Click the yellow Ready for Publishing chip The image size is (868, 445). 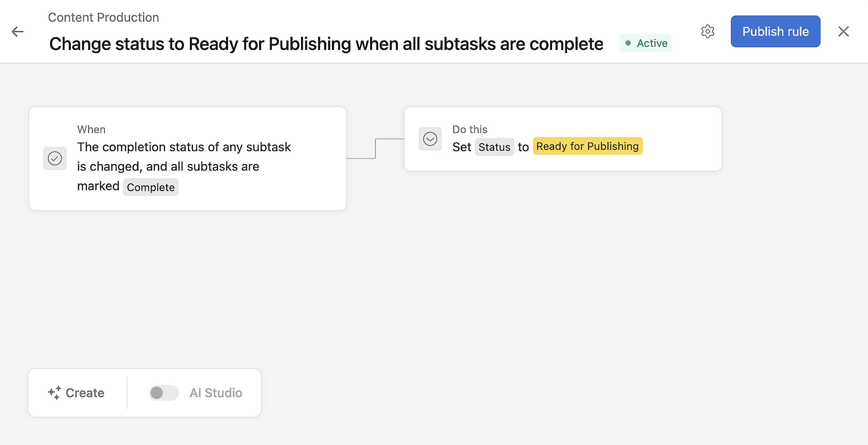(587, 146)
